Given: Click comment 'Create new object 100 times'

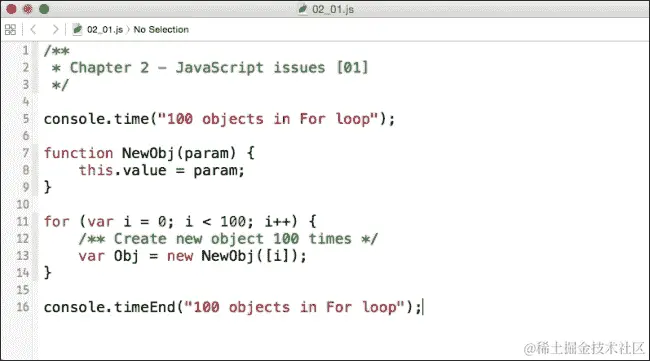Looking at the screenshot, I should tap(233, 239).
